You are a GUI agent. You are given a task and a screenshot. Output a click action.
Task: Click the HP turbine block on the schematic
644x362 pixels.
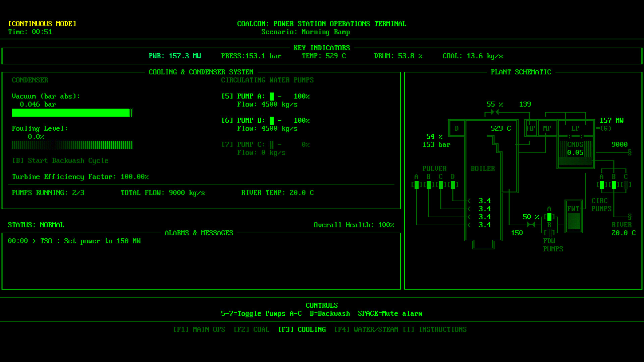pos(531,128)
